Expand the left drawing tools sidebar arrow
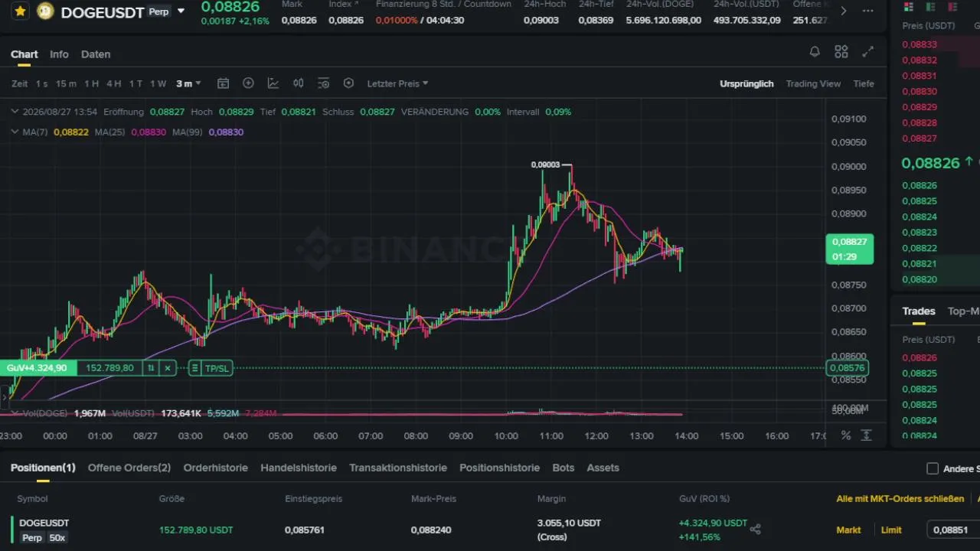The image size is (980, 551). pos(5,396)
